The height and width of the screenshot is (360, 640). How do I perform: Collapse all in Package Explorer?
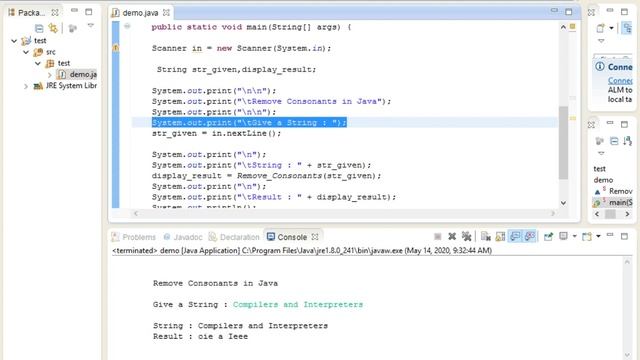(x=39, y=28)
